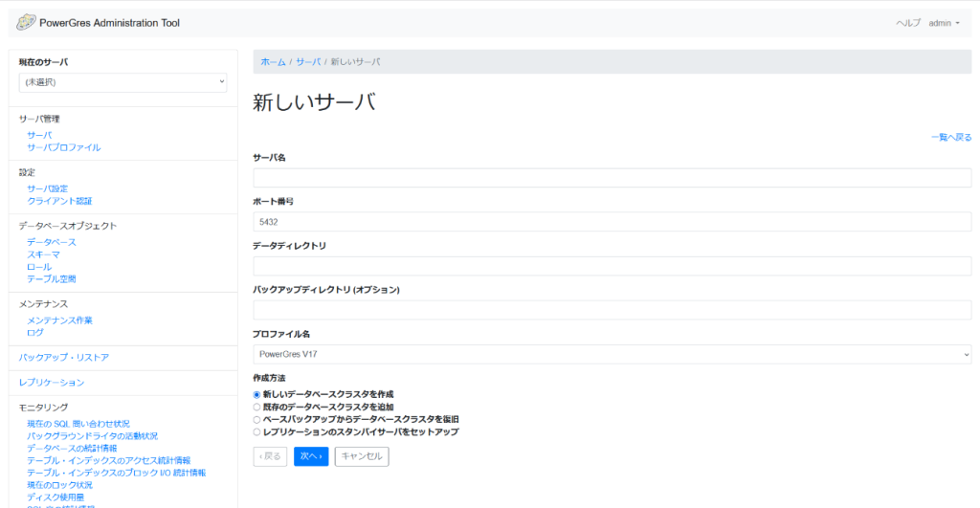This screenshot has width=980, height=508.
Task: Open データベースの統計情報 monitoring link
Action: (72, 449)
